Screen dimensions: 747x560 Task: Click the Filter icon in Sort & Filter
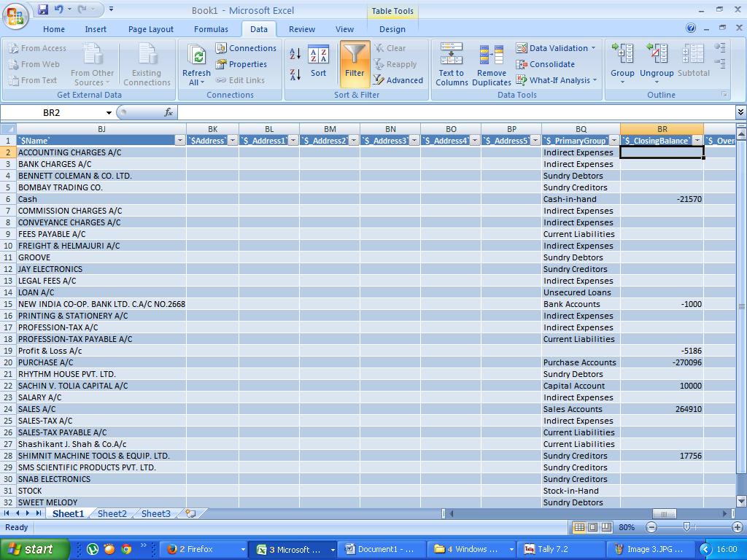click(354, 63)
